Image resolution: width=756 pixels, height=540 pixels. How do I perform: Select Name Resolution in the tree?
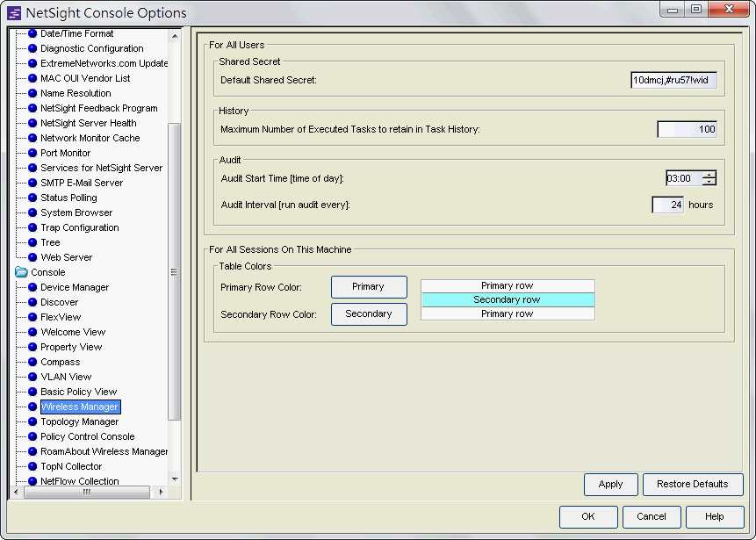(76, 94)
